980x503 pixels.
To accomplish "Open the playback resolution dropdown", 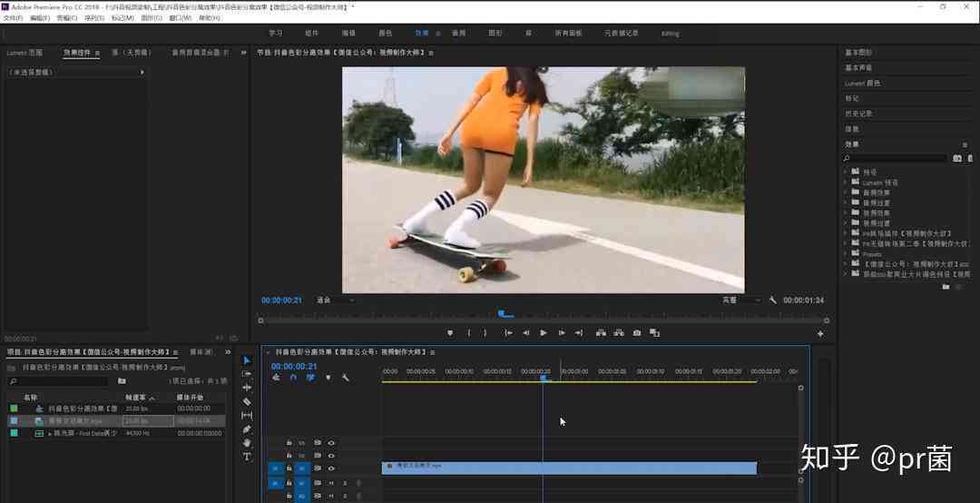I will pos(742,301).
